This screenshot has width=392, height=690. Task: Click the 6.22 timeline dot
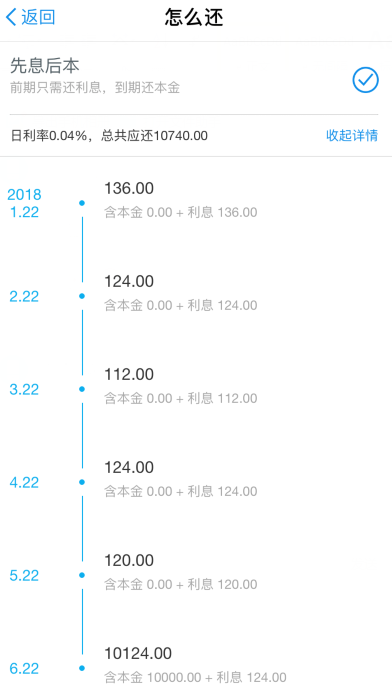(82, 668)
